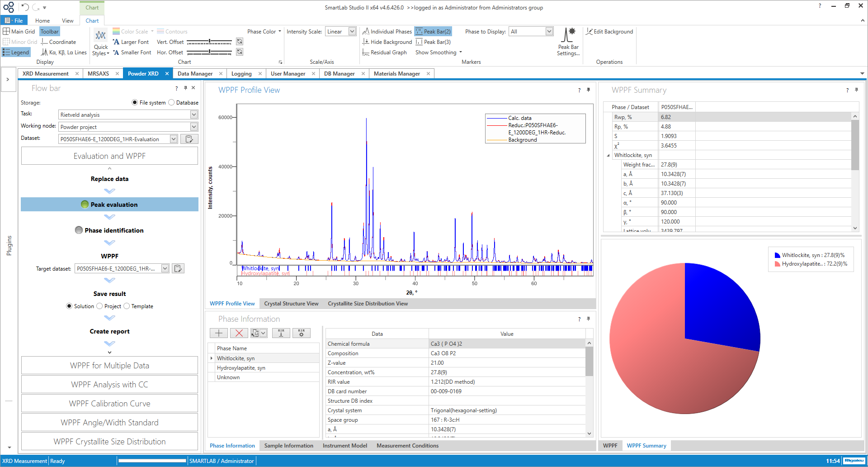Screen dimensions: 868x467
Task: Select Template save result option
Action: pos(127,306)
